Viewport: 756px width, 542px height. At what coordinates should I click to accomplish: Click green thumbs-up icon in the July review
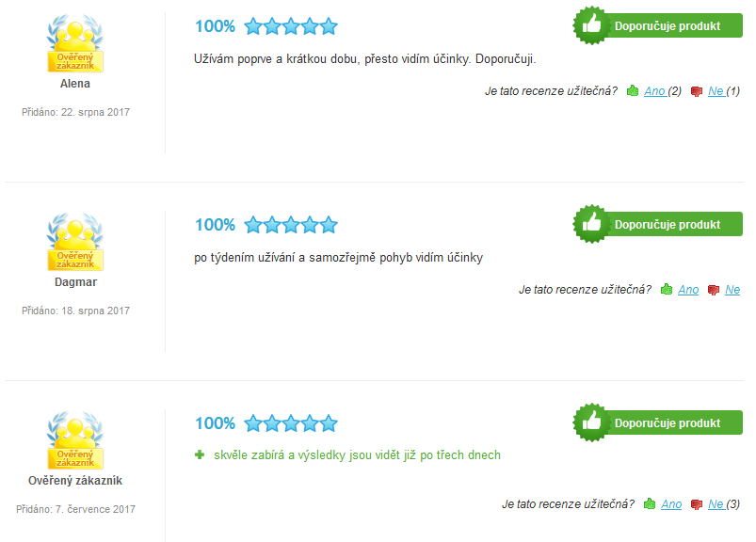[x=650, y=503]
